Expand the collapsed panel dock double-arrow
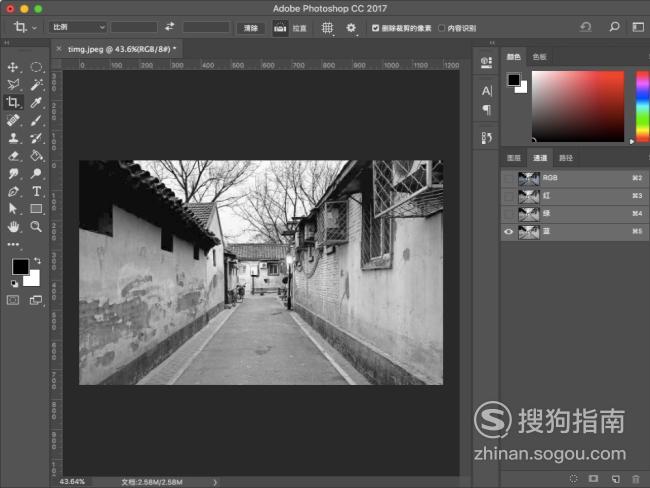This screenshot has height=488, width=650. [492, 42]
